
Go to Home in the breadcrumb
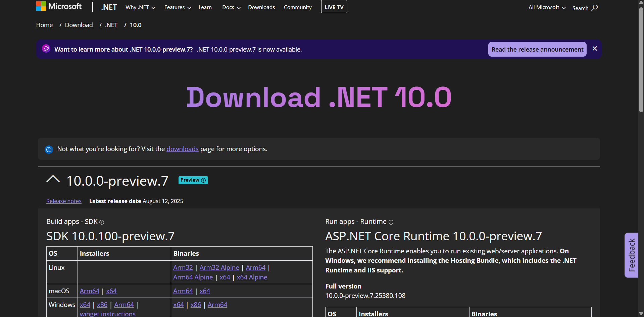45,25
